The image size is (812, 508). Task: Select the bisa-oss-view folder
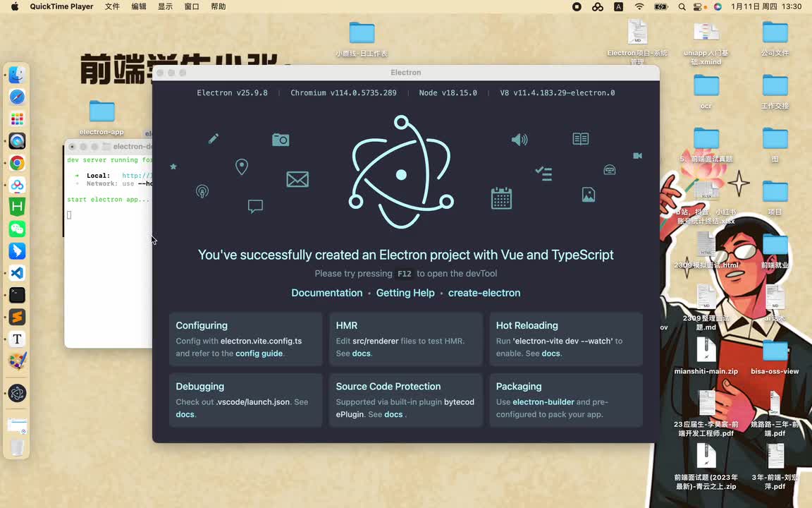point(775,356)
